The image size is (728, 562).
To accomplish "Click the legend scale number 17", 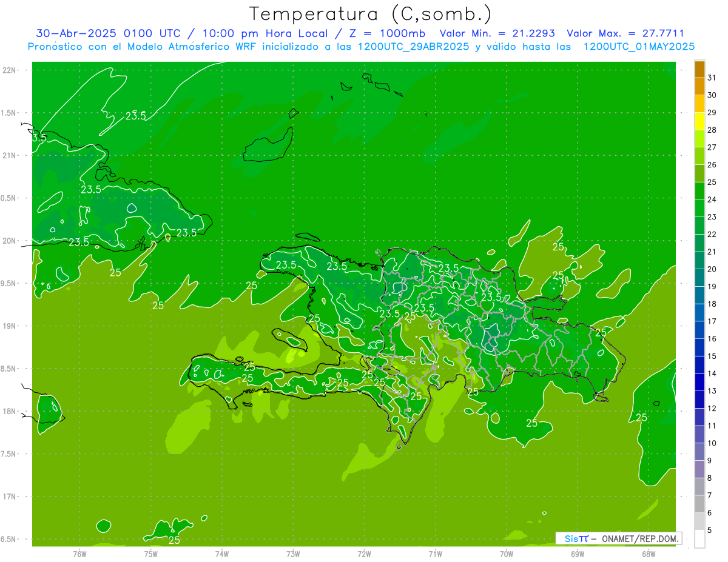I will pos(712,321).
